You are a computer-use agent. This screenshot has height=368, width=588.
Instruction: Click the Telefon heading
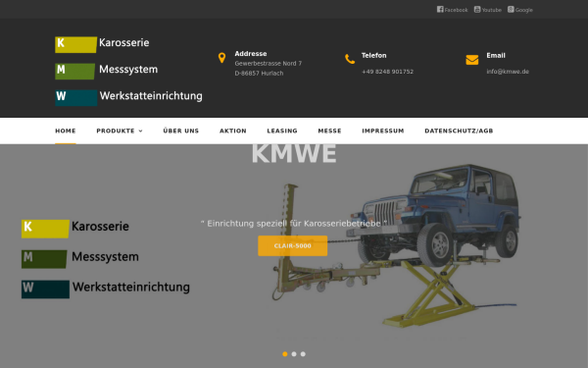[x=373, y=55]
